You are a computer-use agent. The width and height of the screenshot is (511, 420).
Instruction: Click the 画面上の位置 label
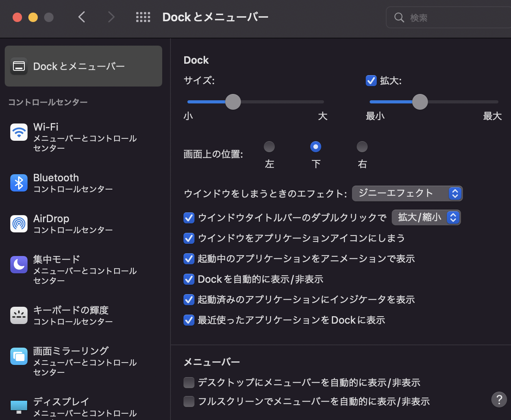click(x=213, y=154)
